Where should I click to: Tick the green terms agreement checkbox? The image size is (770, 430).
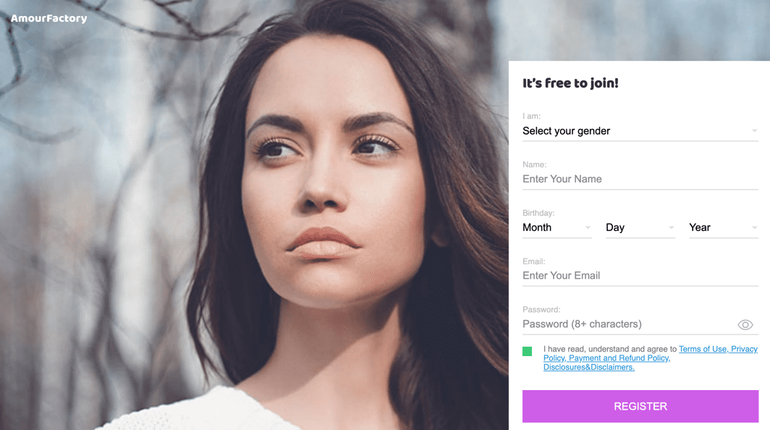click(527, 351)
